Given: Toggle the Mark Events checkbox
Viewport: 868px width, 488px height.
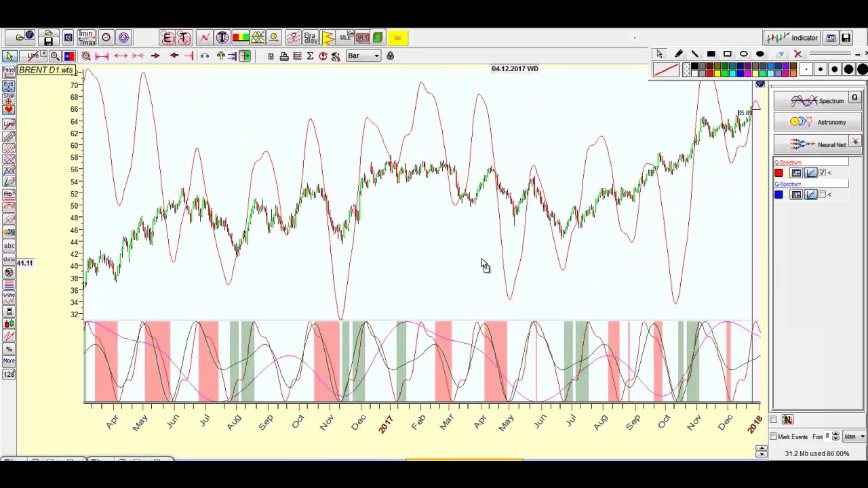Looking at the screenshot, I should tap(773, 437).
